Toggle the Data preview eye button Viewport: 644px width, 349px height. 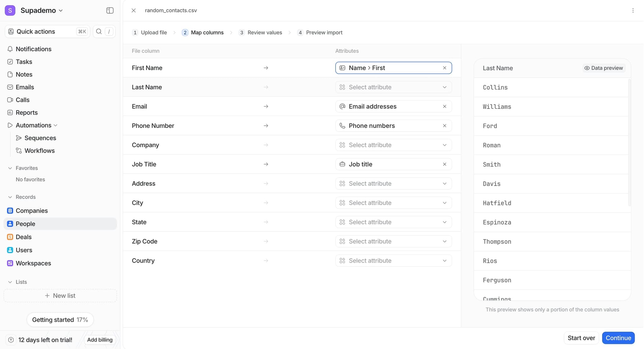pos(603,68)
